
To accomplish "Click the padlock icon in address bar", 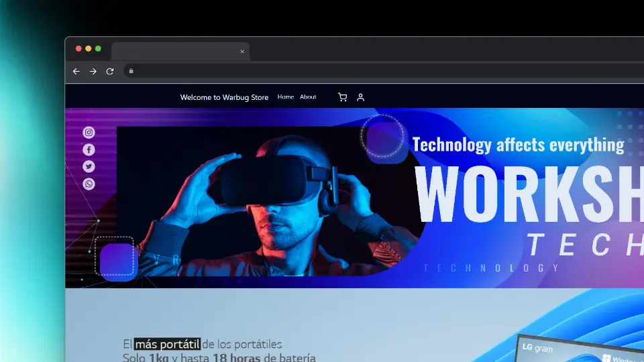I will coord(131,71).
